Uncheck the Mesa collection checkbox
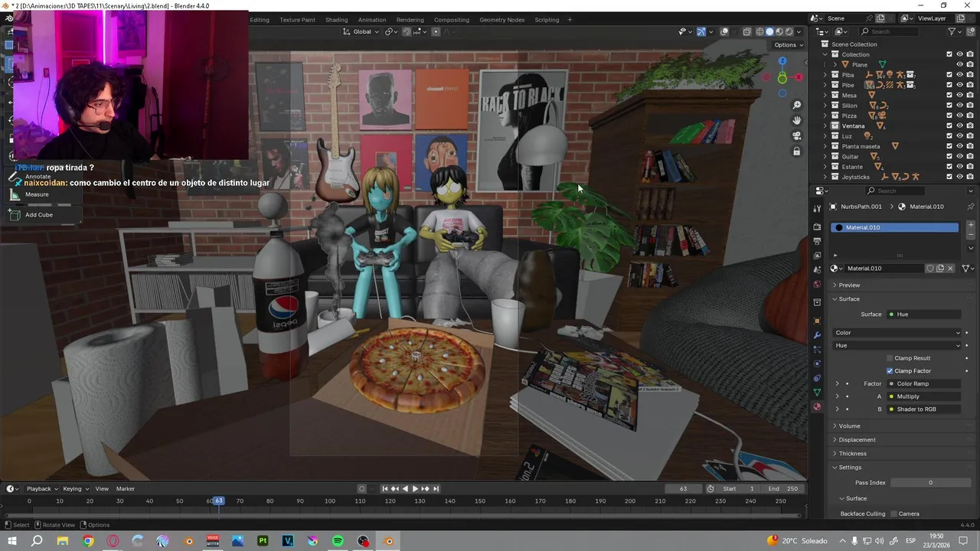The height and width of the screenshot is (551, 980). (949, 95)
